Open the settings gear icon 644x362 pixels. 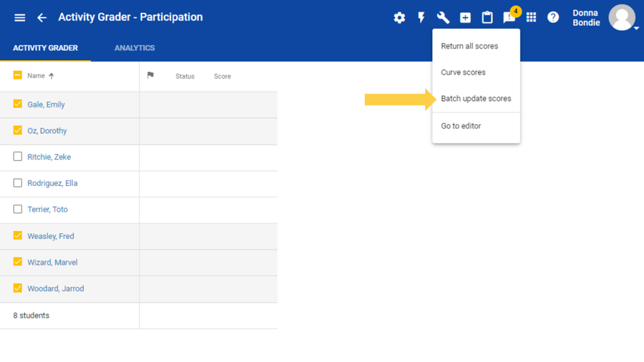[399, 18]
